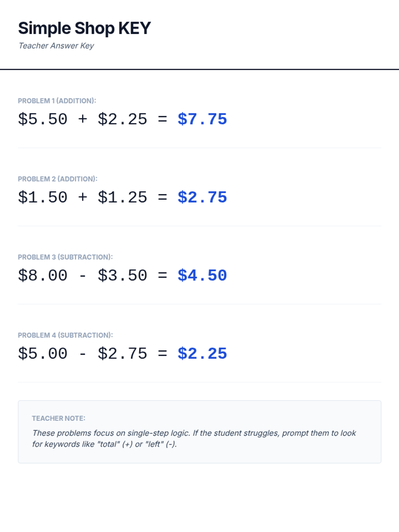Click the Teacher Note heading
The height and width of the screenshot is (532, 399).
click(x=59, y=418)
